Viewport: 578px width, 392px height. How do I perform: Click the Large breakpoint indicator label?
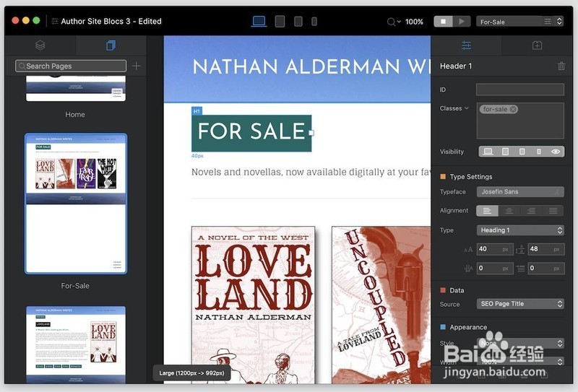(191, 373)
